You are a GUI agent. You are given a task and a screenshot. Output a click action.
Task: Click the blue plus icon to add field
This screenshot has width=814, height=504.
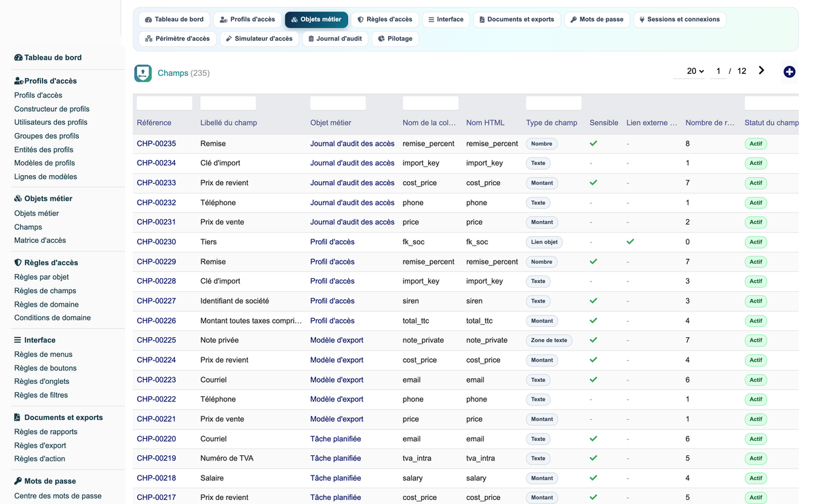[x=789, y=72]
